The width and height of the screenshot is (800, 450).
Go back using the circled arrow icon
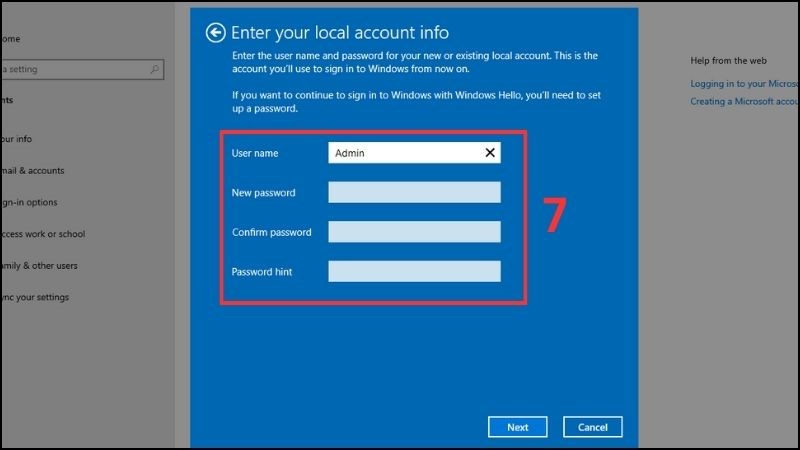pos(215,33)
